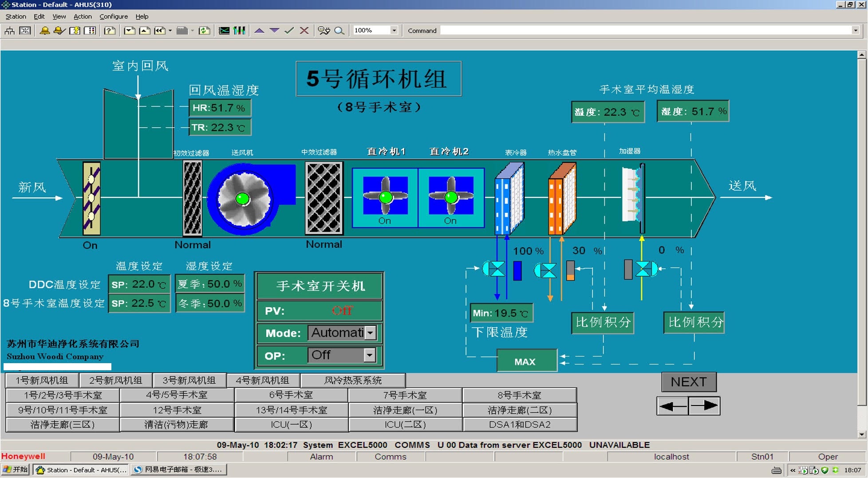
Task: Toggle the supply fan green indicator
Action: point(242,199)
